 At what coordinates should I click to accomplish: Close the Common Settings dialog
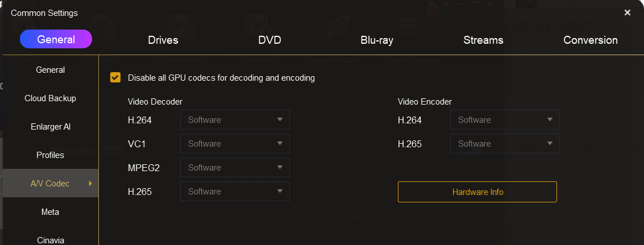coord(627,13)
